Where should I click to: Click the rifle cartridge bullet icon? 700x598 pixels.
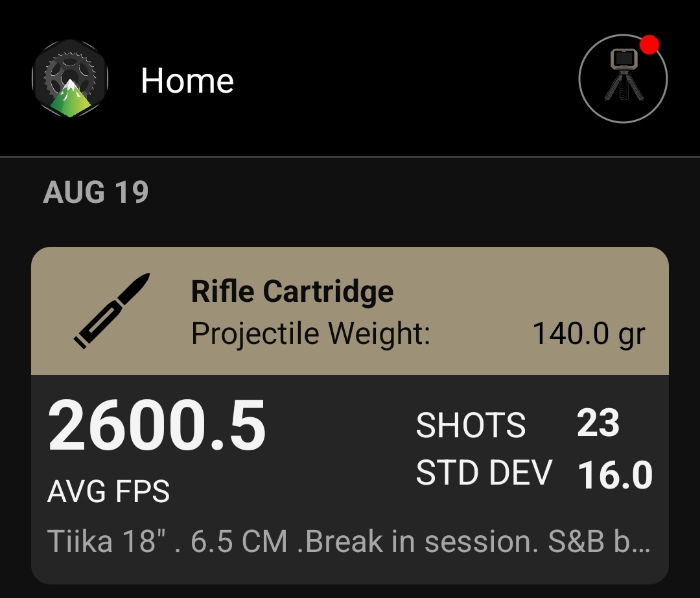(111, 310)
